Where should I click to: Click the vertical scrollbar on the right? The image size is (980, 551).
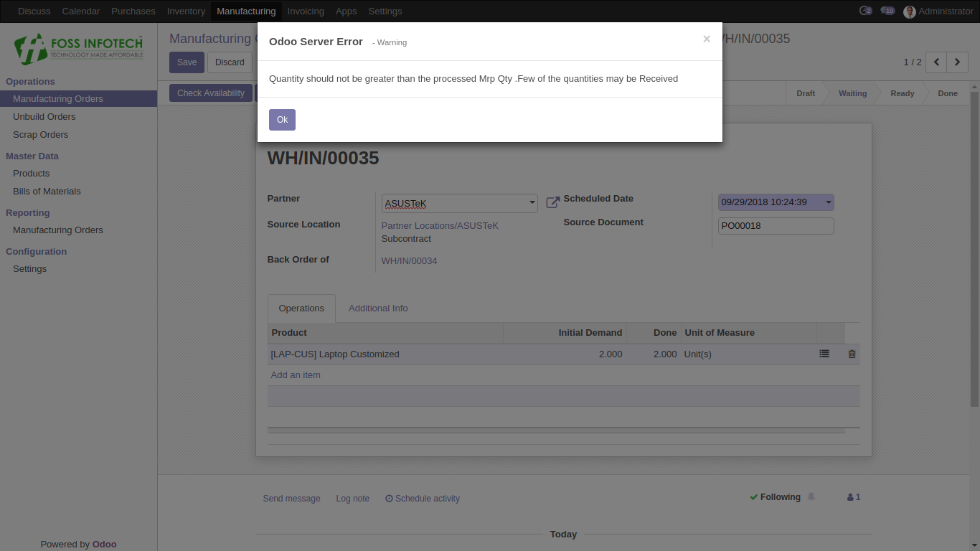click(974, 248)
